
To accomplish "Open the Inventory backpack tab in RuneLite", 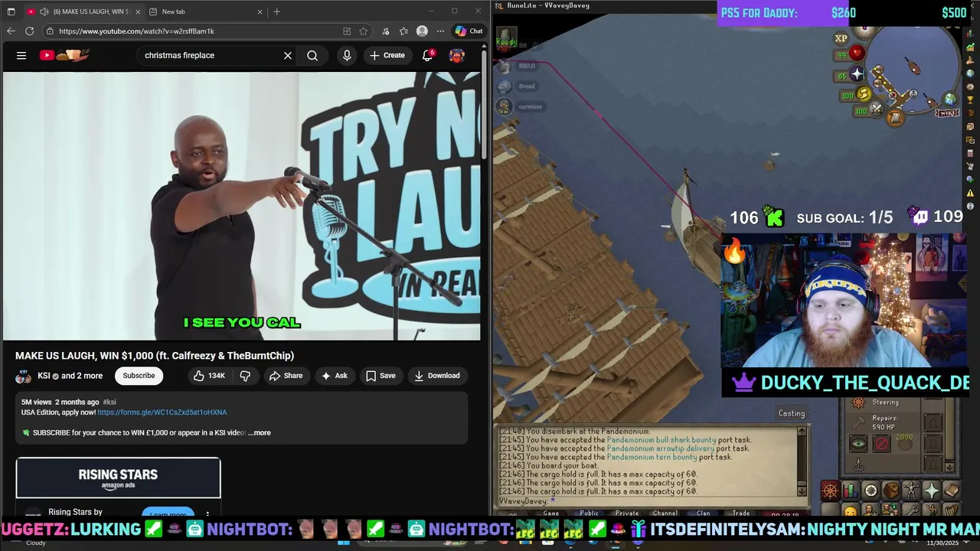I will pyautogui.click(x=891, y=491).
